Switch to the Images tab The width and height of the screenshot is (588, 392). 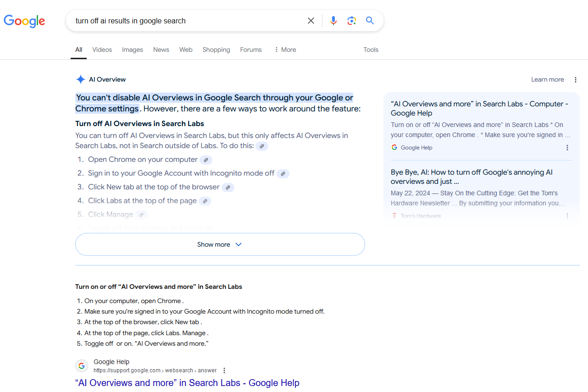point(133,50)
